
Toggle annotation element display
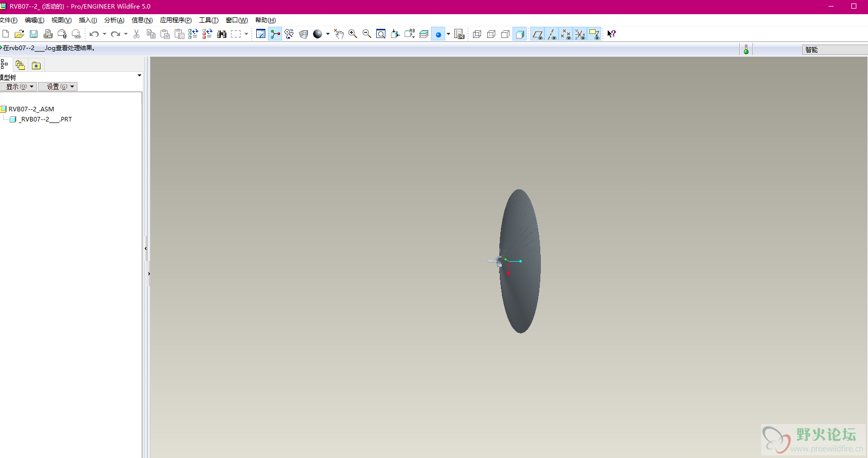[595, 34]
